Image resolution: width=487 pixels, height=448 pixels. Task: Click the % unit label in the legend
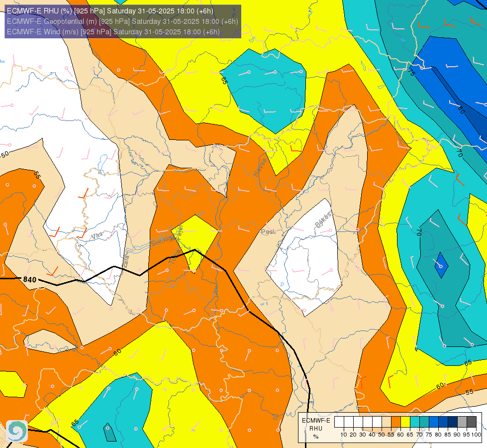[x=316, y=437]
